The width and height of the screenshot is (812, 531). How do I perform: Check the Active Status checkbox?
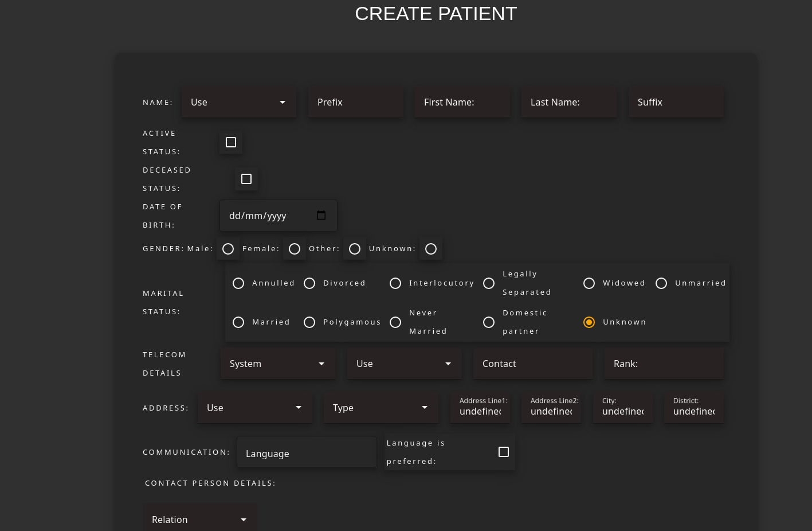tap(231, 142)
